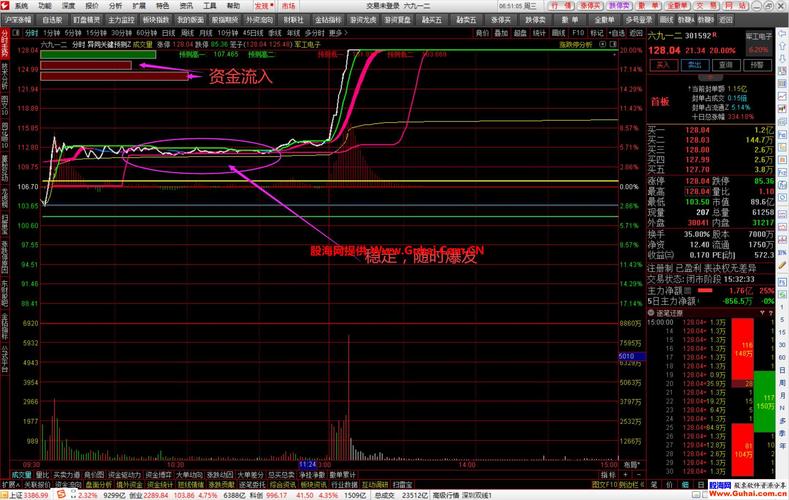
Task: Open the 资讯 menu
Action: coord(186,6)
